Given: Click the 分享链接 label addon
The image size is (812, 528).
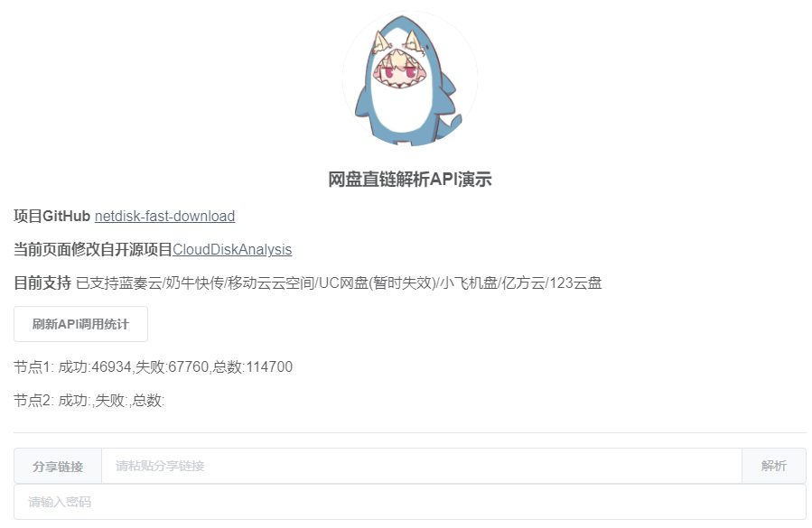Looking at the screenshot, I should click(58, 466).
